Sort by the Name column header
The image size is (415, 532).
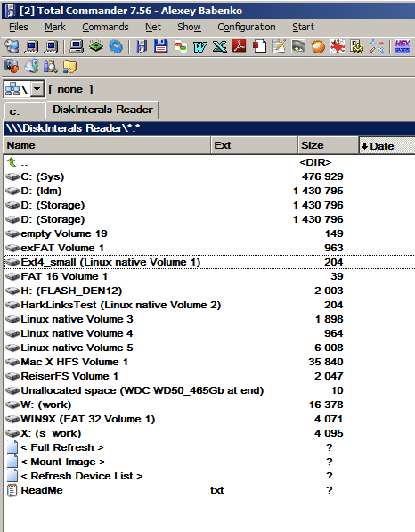click(107, 145)
